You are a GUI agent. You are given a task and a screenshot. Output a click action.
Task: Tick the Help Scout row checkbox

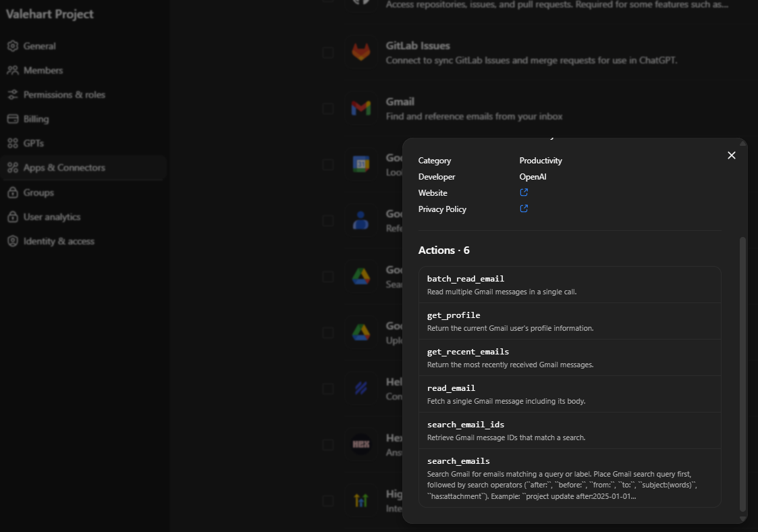328,389
